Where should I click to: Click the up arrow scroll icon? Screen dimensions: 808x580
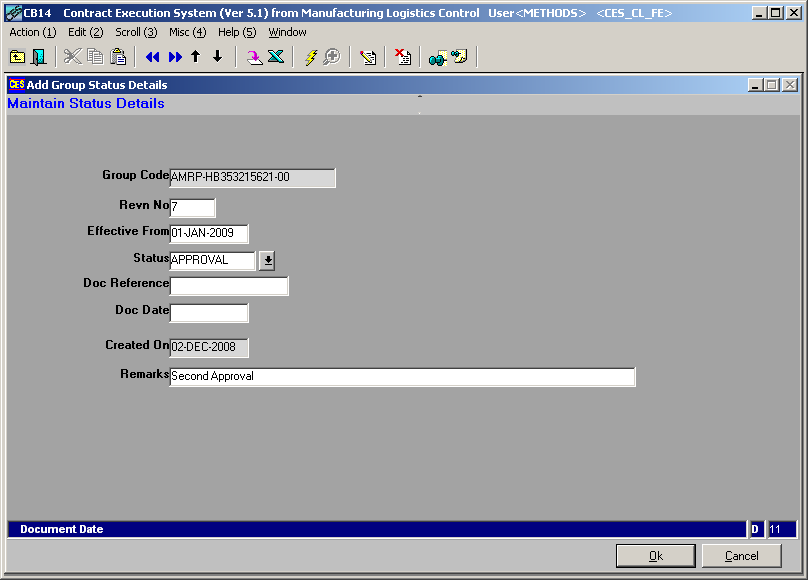coord(196,57)
